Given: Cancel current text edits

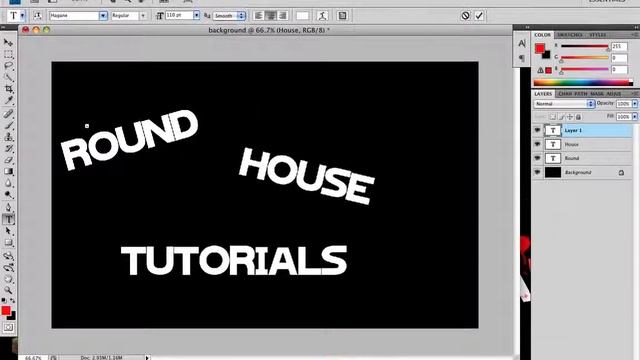Looking at the screenshot, I should point(465,16).
